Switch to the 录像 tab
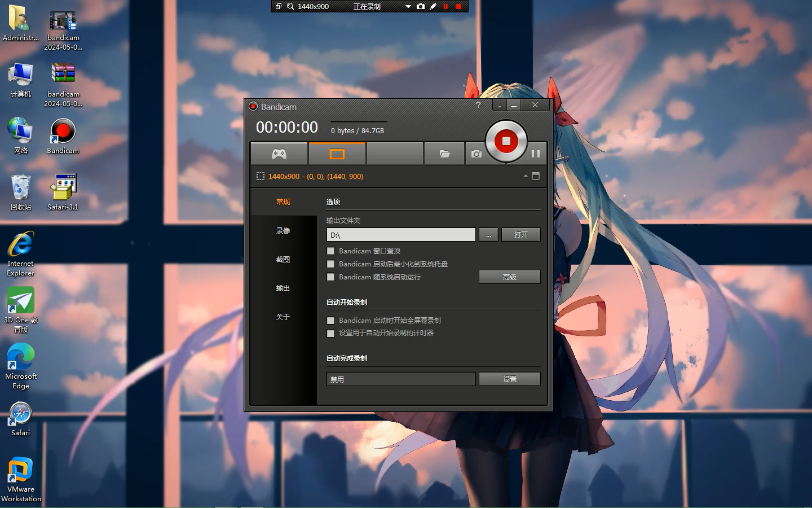Viewport: 812px width, 508px height. pyautogui.click(x=283, y=230)
